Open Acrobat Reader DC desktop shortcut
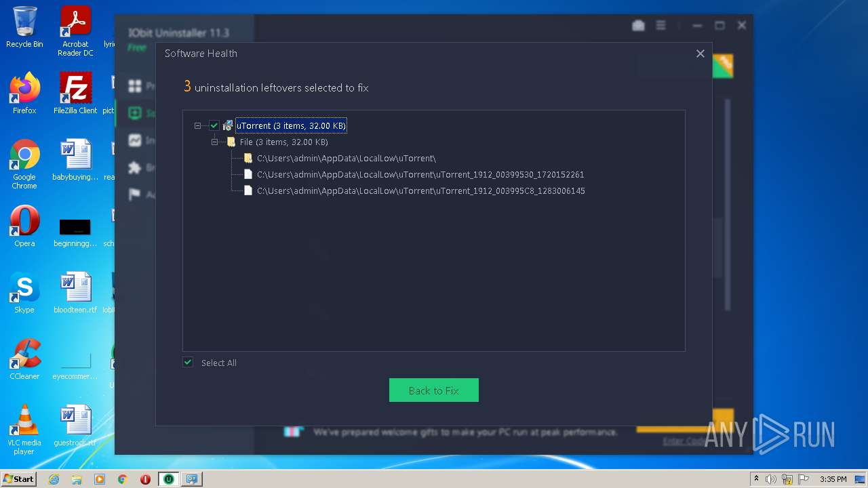Viewport: 868px width, 488px height. [75, 31]
